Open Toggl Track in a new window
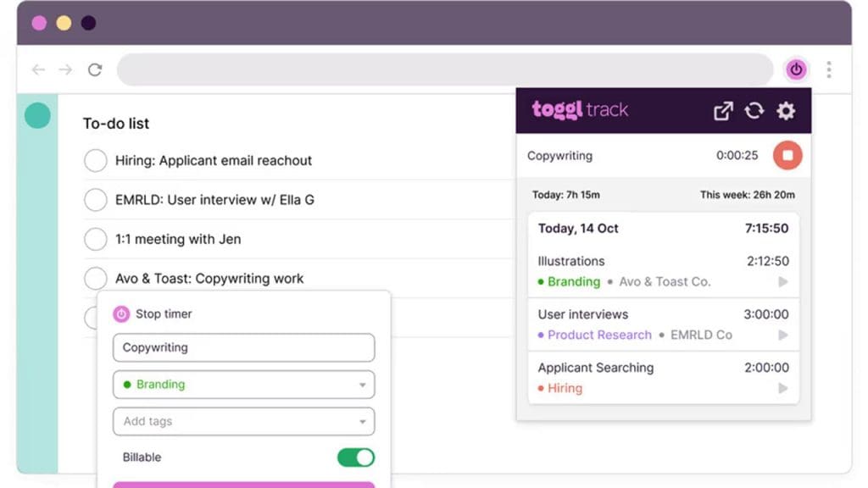 tap(723, 111)
